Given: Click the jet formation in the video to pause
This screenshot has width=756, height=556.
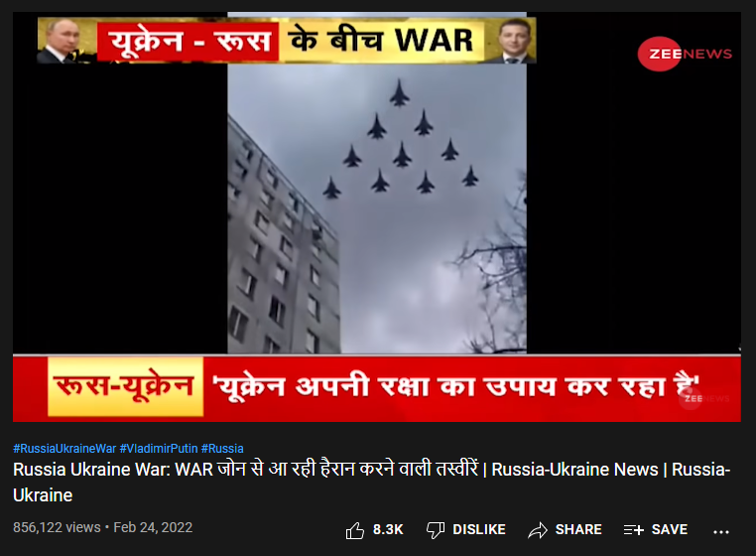Looking at the screenshot, I should pos(401,140).
